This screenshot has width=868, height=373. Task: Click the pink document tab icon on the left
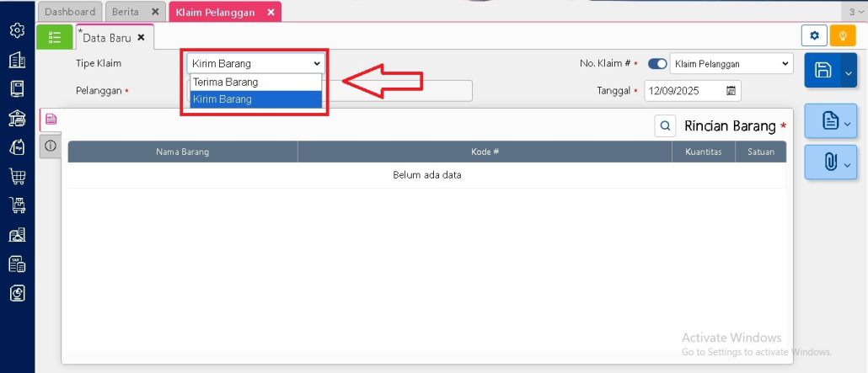[51, 119]
